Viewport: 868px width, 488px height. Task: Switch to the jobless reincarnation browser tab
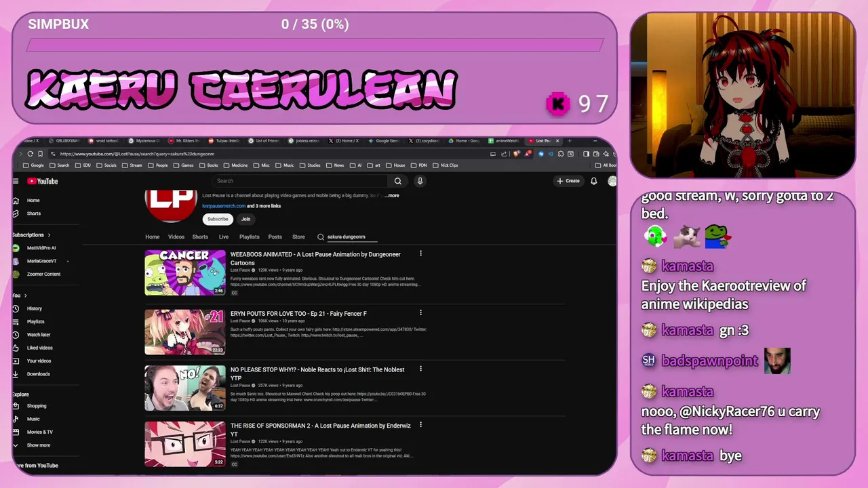tap(304, 141)
